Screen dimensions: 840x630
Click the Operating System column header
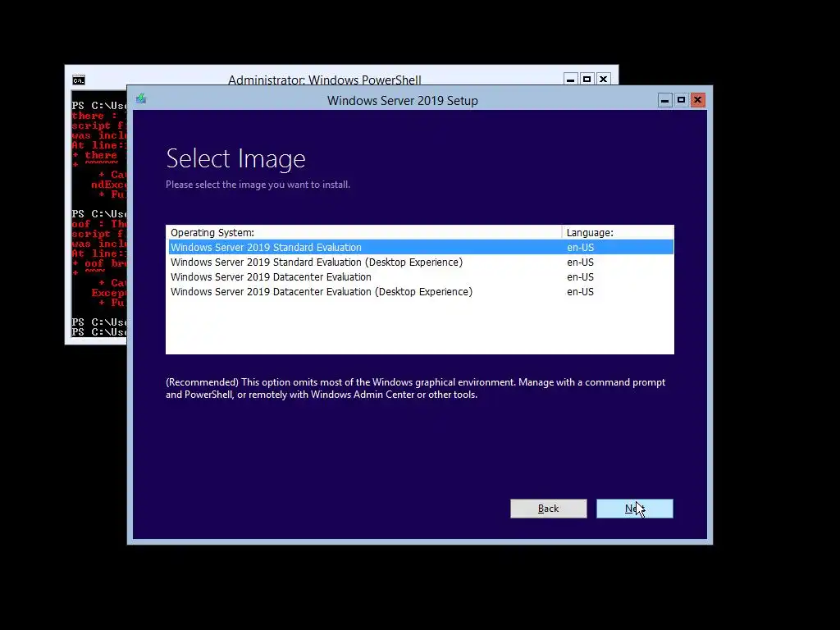click(x=364, y=232)
